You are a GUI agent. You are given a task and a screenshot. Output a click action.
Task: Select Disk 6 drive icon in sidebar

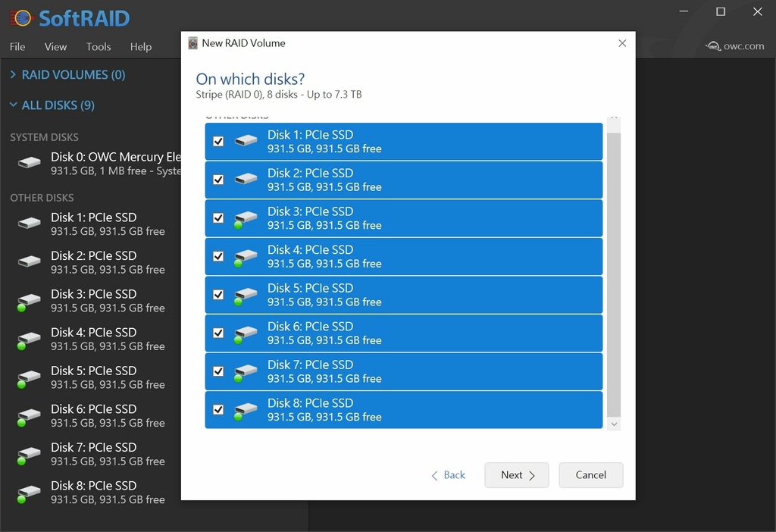(30, 417)
